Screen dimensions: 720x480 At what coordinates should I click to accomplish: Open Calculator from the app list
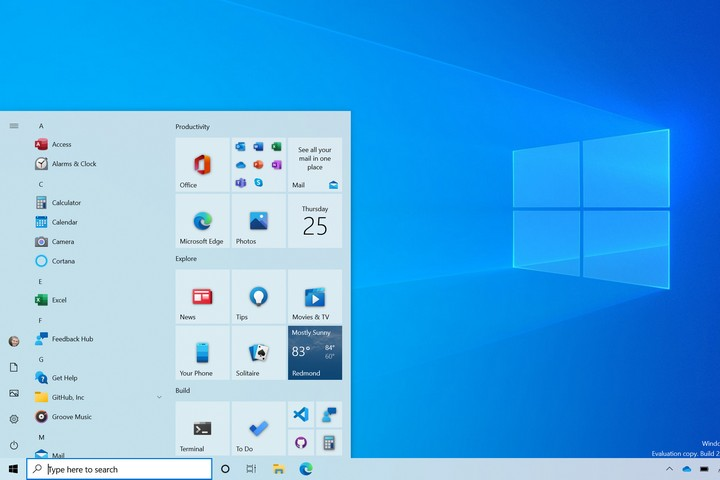(66, 203)
